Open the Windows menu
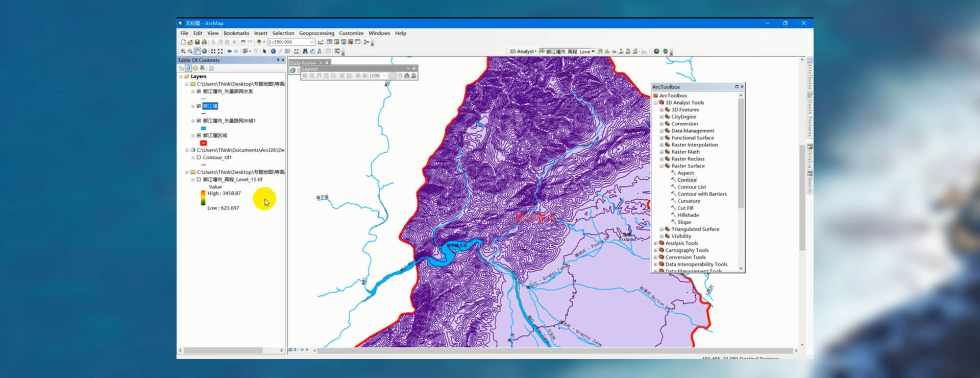This screenshot has height=378, width=980. [379, 33]
